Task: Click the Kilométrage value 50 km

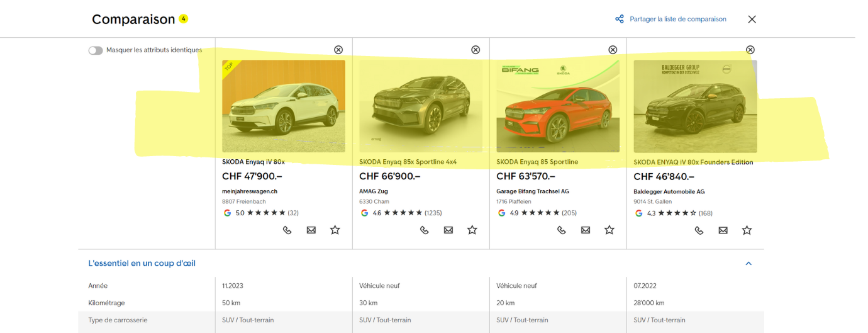Action: point(231,303)
